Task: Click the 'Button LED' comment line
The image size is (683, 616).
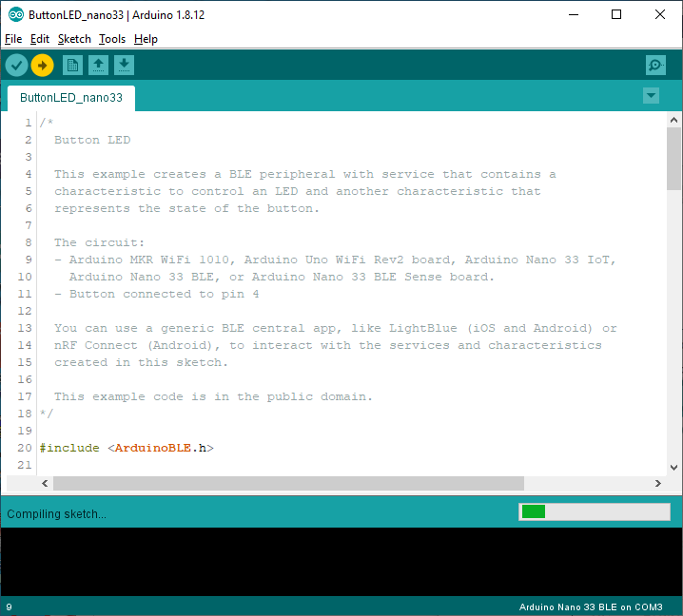Action: [92, 140]
